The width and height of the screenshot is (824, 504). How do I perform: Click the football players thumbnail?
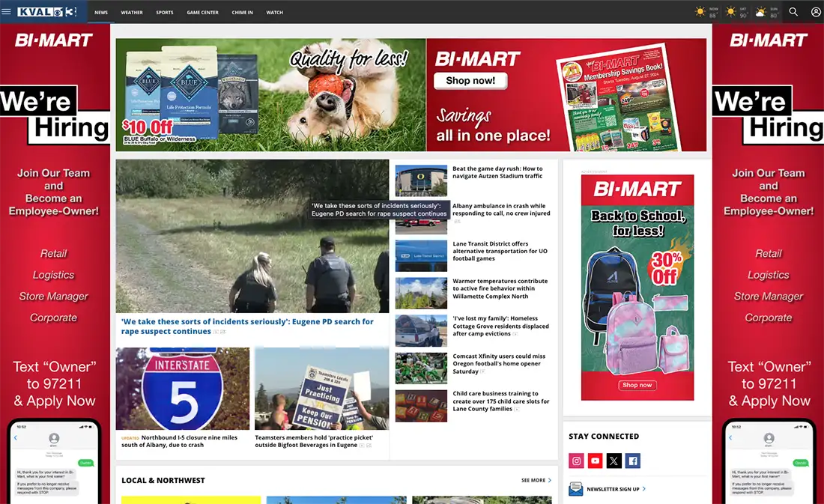(421, 368)
